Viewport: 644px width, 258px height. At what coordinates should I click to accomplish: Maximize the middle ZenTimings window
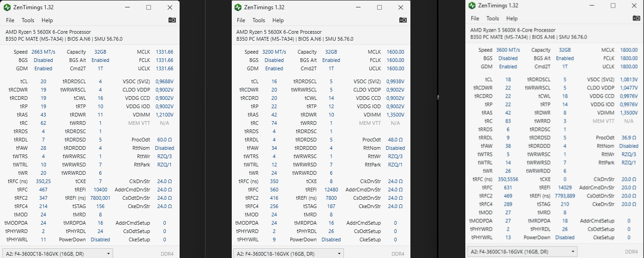(x=379, y=7)
